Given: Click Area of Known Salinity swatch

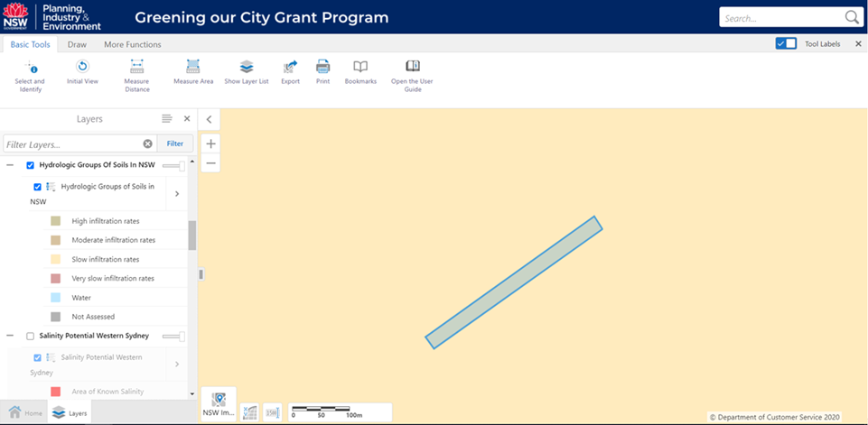Looking at the screenshot, I should 55,392.
